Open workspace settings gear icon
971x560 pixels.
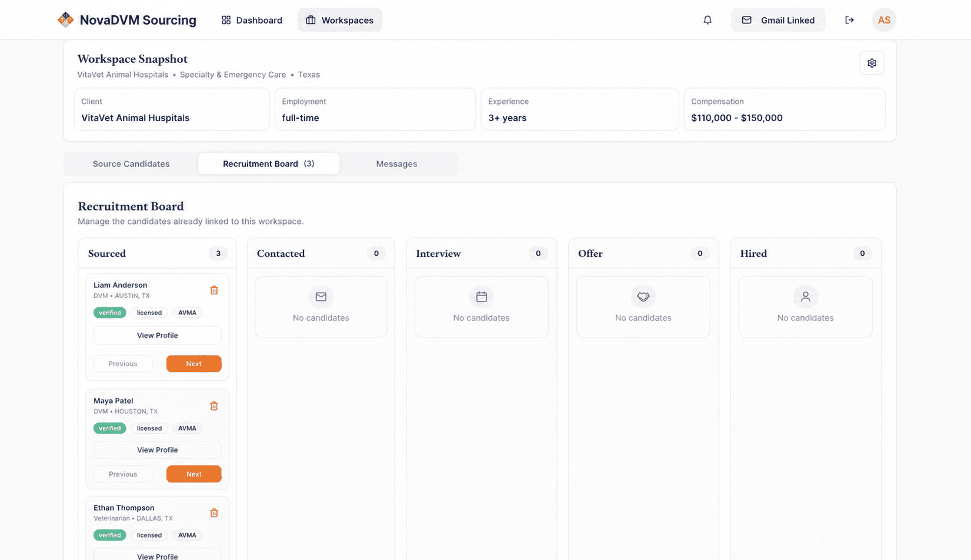pos(872,63)
